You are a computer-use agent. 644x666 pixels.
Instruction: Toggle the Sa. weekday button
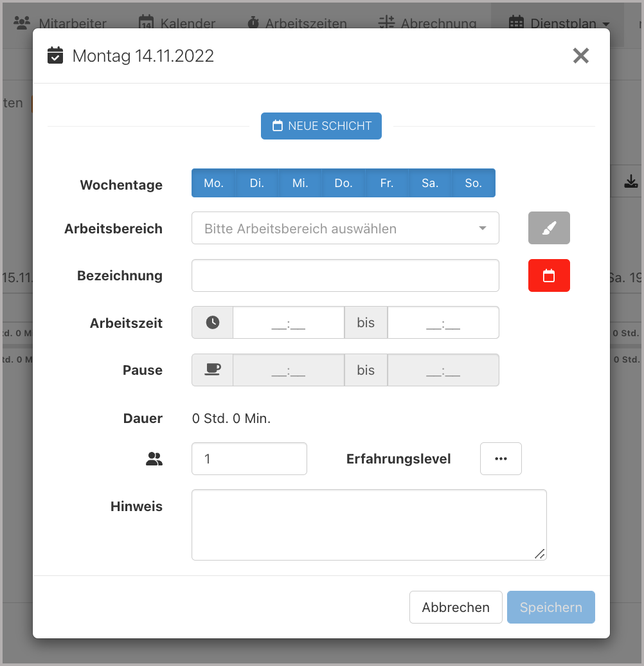(x=430, y=183)
